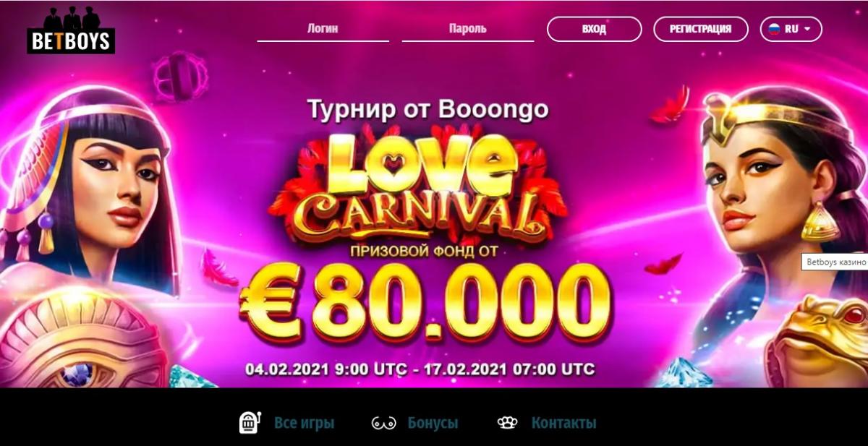Click the Russian flag icon
This screenshot has width=868, height=446.
(774, 29)
